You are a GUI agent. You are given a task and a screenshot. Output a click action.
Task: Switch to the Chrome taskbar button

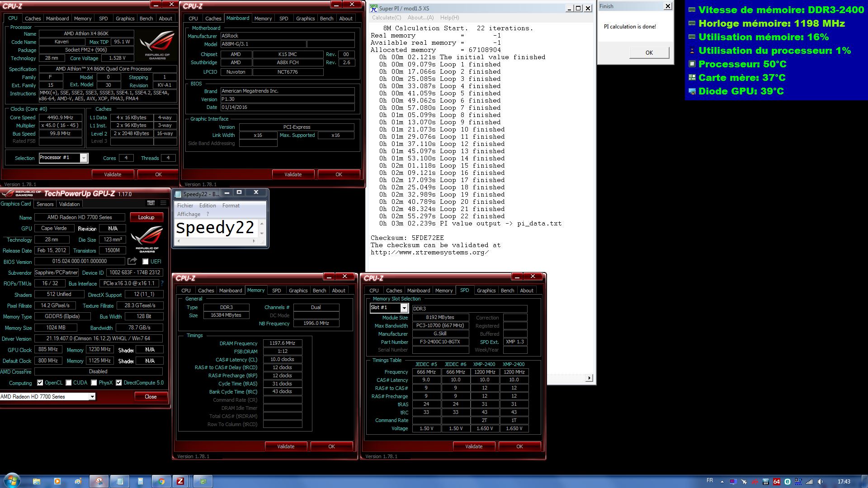coord(161,482)
